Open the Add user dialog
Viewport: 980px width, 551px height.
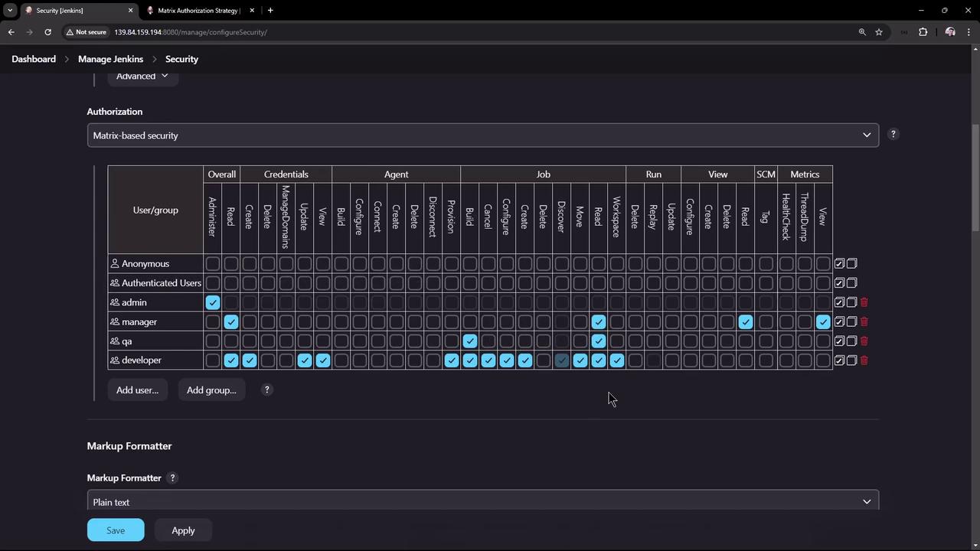click(137, 390)
